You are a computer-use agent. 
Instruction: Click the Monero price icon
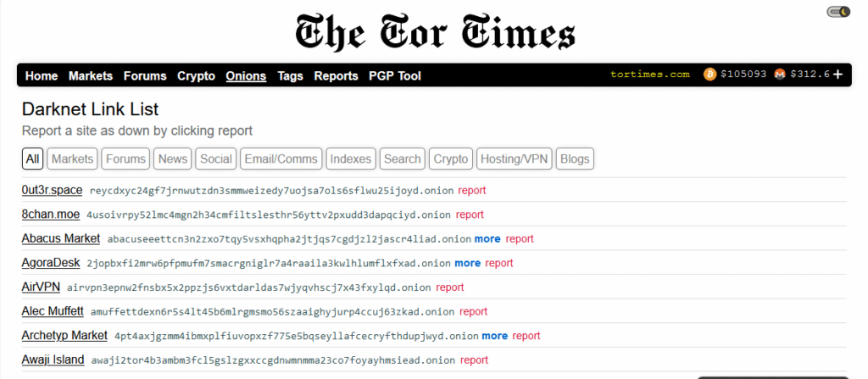780,75
